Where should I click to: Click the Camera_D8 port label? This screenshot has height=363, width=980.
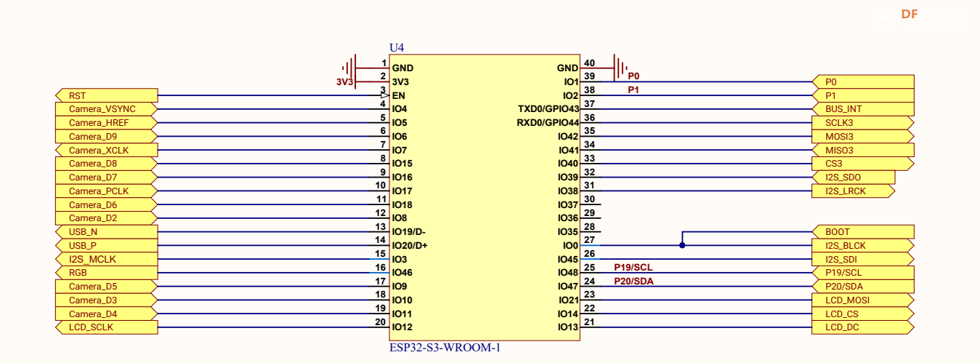[x=107, y=164]
